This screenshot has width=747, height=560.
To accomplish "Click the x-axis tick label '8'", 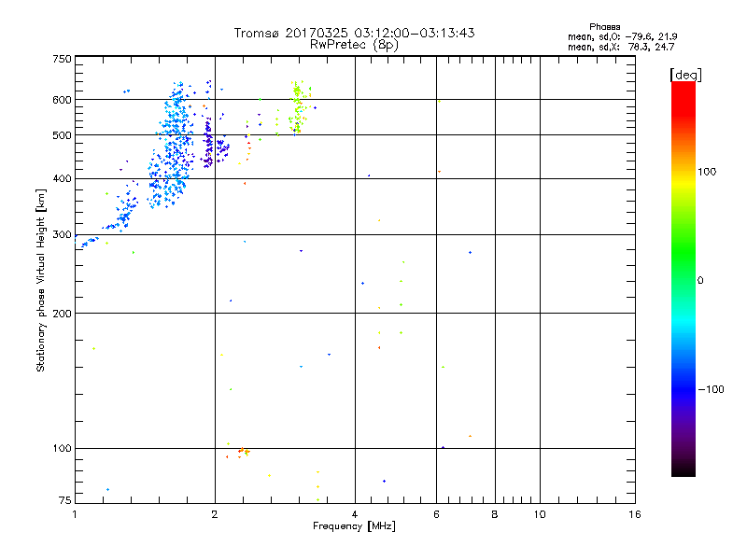I will point(495,514).
